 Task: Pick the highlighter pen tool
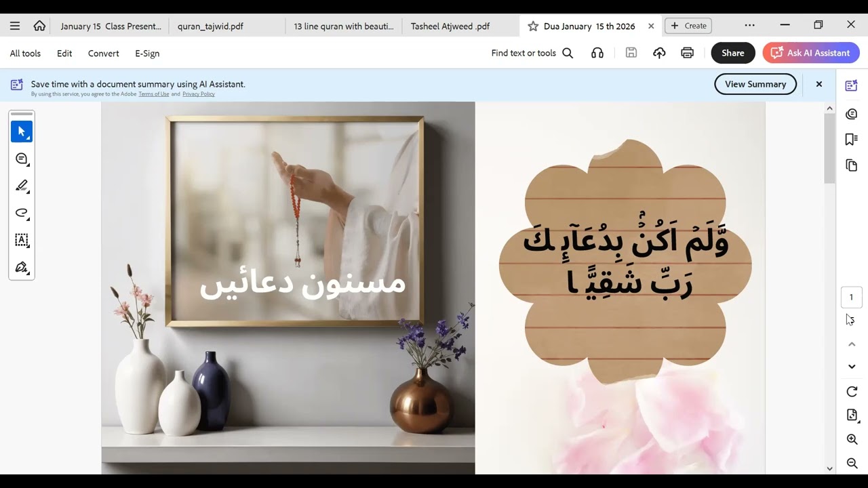click(22, 186)
